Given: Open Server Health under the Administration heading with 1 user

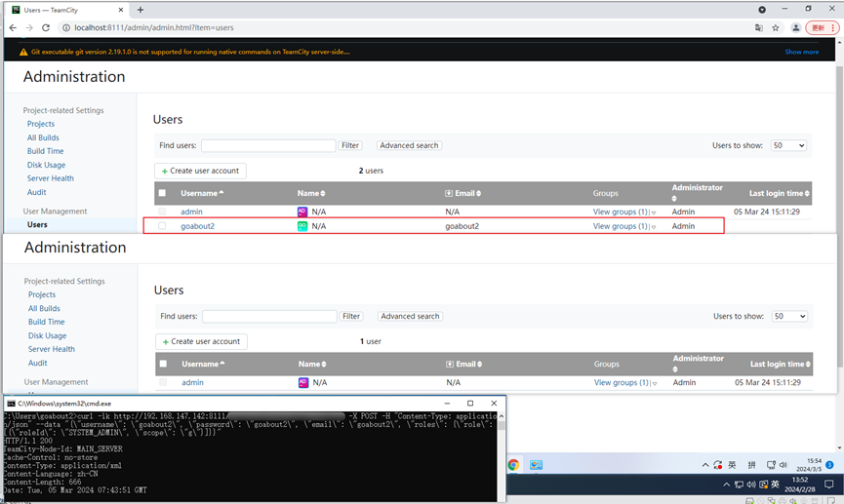Looking at the screenshot, I should 52,349.
